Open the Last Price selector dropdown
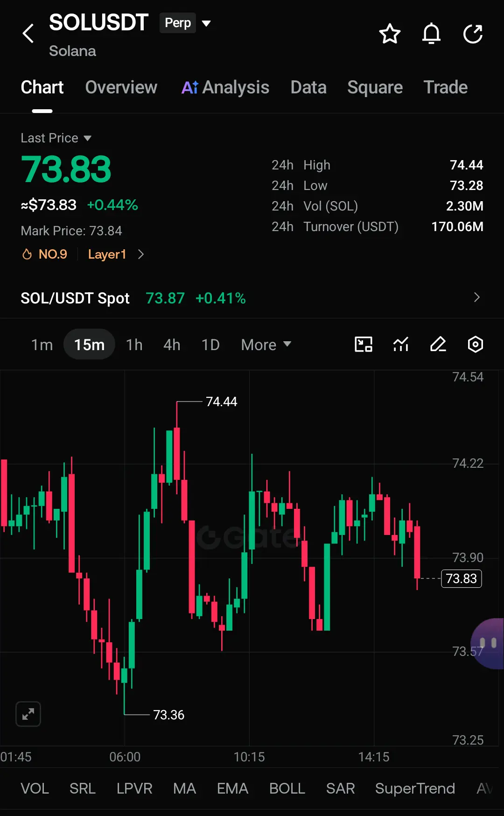 56,138
